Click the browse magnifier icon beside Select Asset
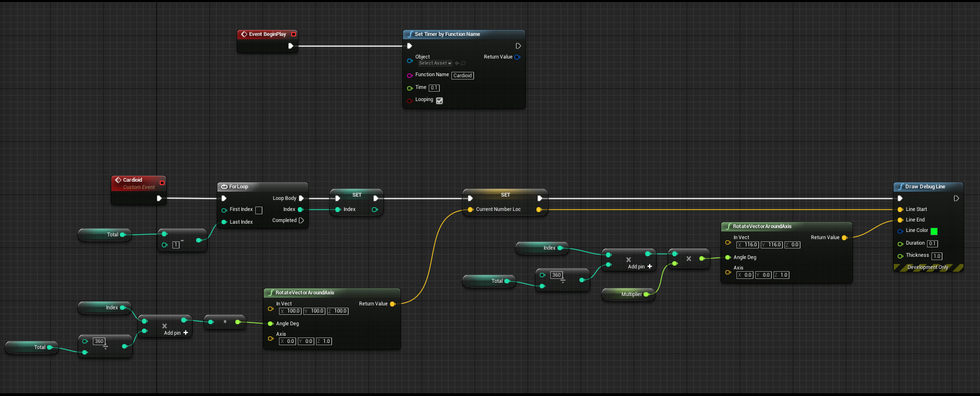Viewport: 980px width, 396px height. coord(463,64)
